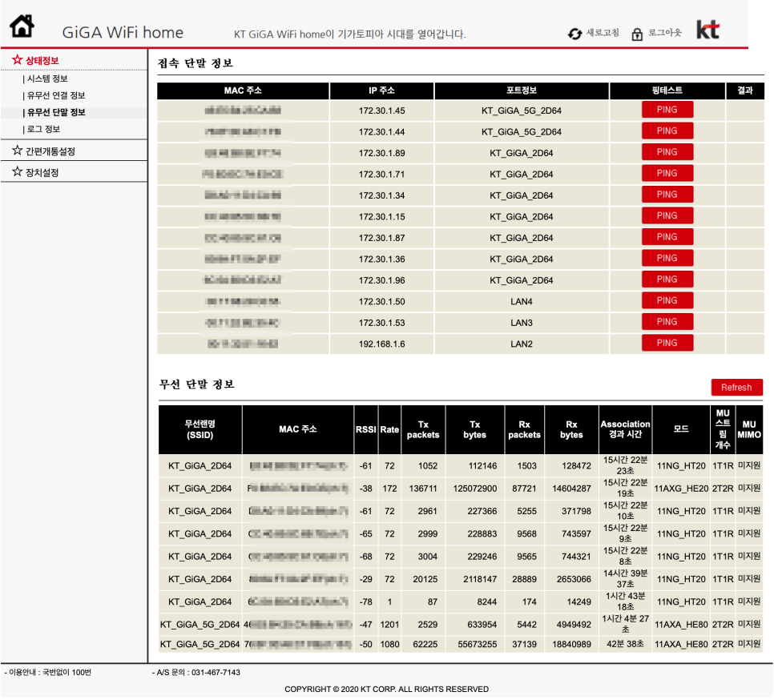774x700 pixels.
Task: Collapse the 상태정보 menu section
Action: (42, 61)
